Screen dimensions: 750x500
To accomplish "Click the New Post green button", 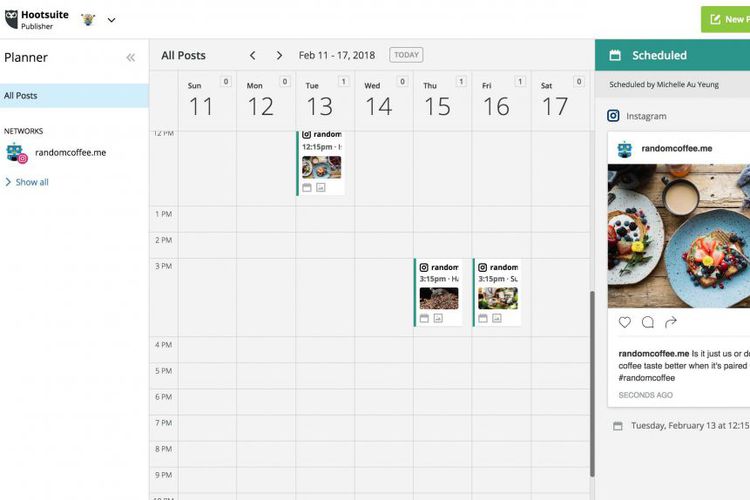I will (726, 19).
